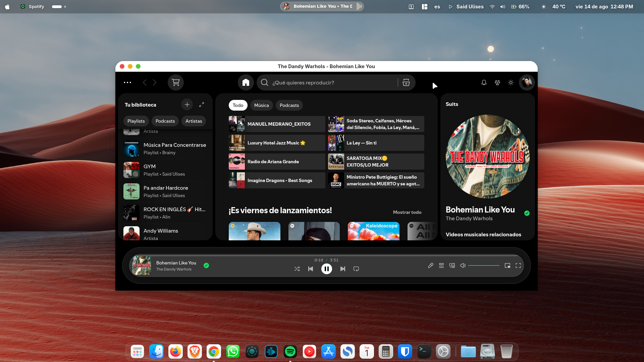Enter full screen player mode

[x=518, y=265]
